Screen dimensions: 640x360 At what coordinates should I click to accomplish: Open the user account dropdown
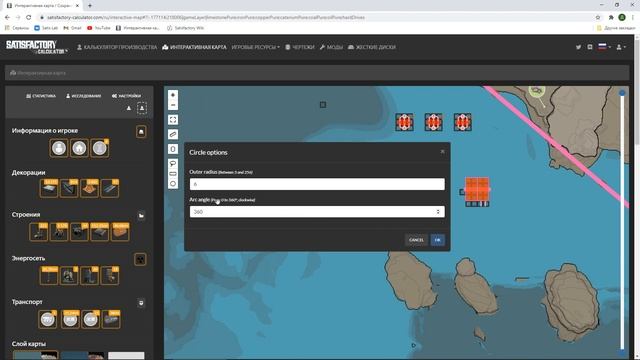pyautogui.click(x=621, y=47)
